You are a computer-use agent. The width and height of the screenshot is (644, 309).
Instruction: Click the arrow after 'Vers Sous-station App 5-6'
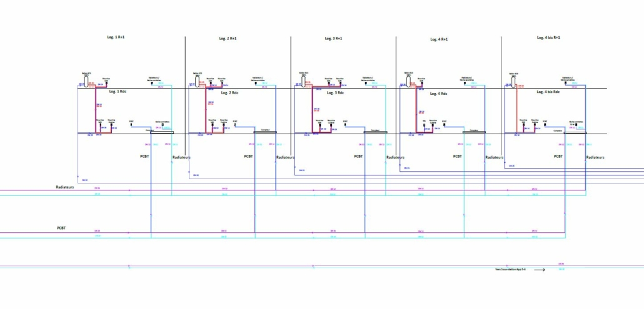540,270
